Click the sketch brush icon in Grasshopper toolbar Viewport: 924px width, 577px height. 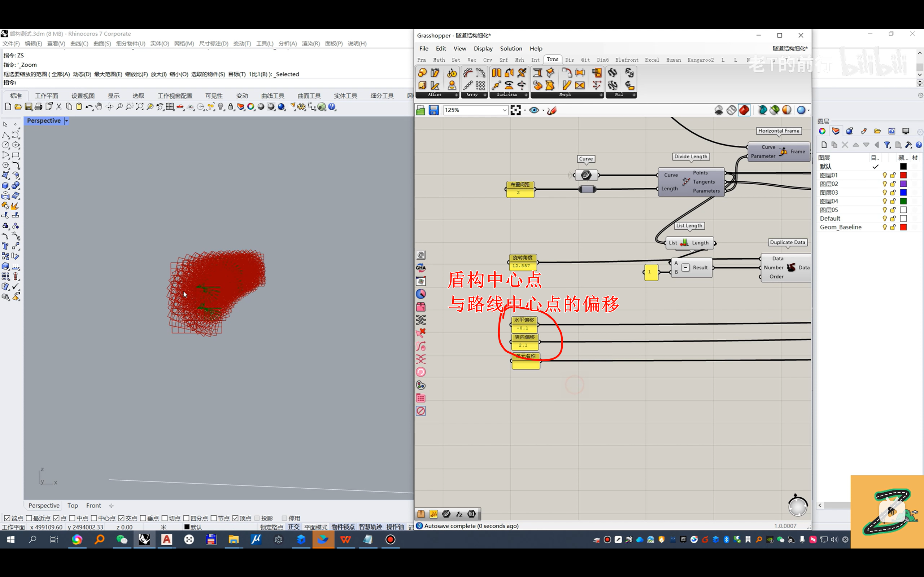(x=552, y=110)
